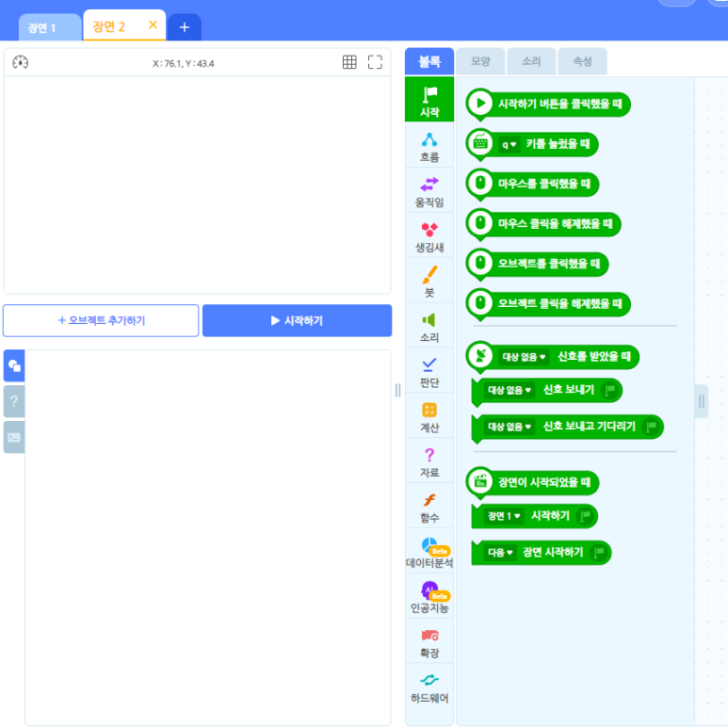Open the 붓 brush block category
The image size is (728, 728).
pos(429,281)
